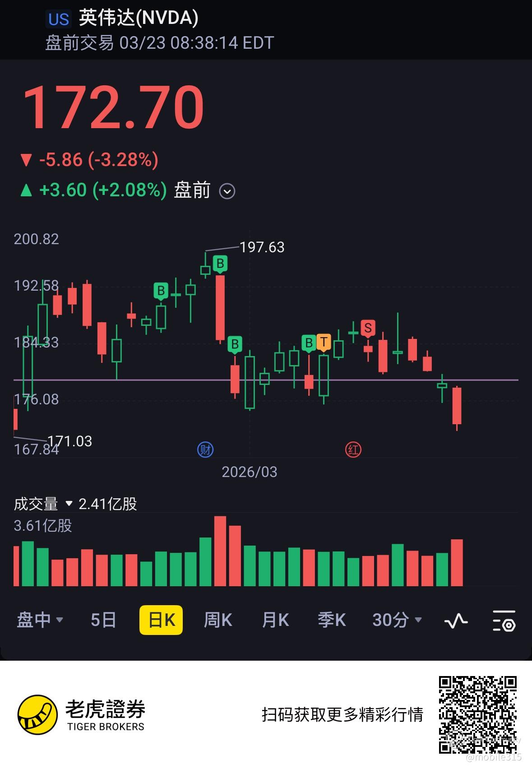Open the 盘中 session dropdown
Screen dimensions: 532x769
(40, 620)
